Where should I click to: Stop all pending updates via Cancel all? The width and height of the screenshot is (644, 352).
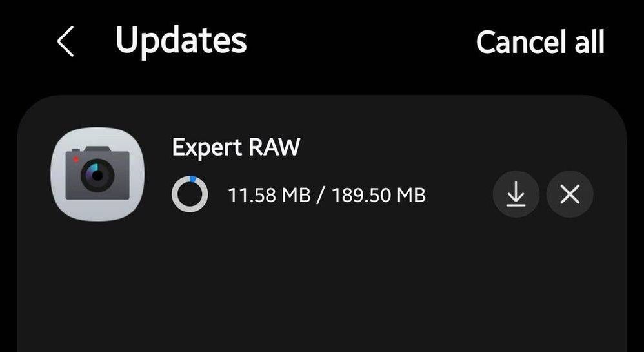(x=540, y=42)
